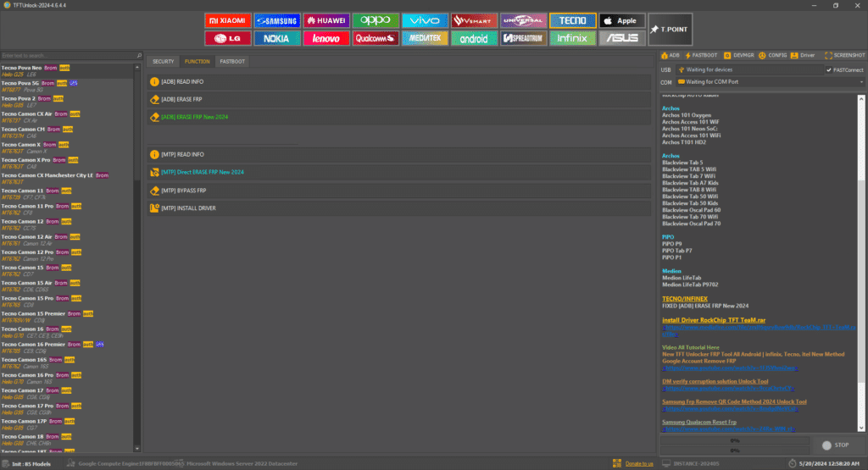Click the STOP button

pos(836,445)
